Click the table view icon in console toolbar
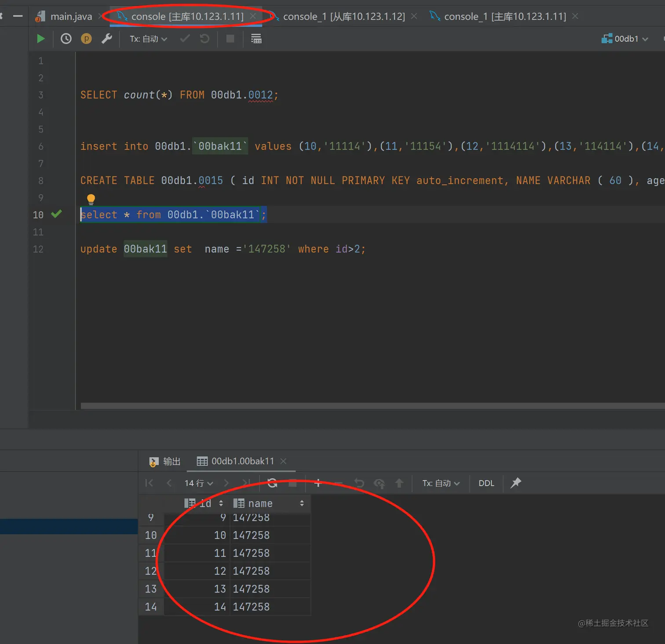This screenshot has width=665, height=644. pyautogui.click(x=256, y=39)
